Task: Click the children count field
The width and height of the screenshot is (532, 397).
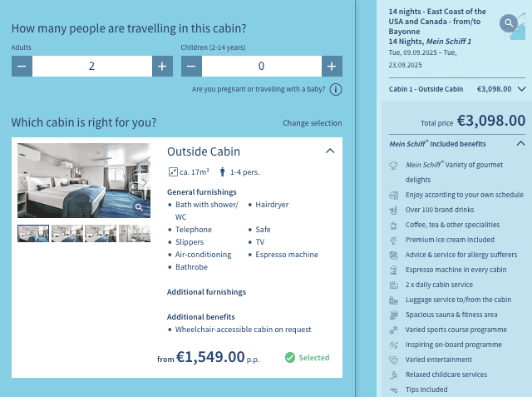Action: [x=261, y=67]
